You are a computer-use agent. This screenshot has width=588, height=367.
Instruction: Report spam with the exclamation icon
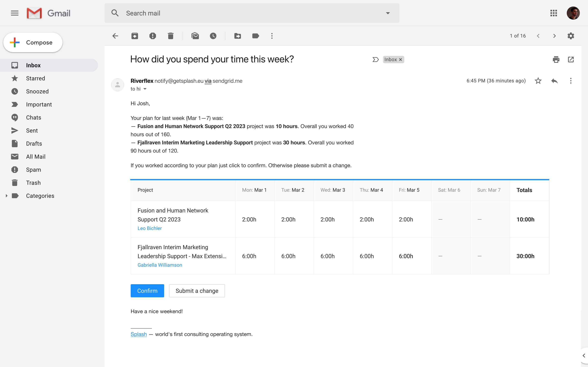coord(153,36)
